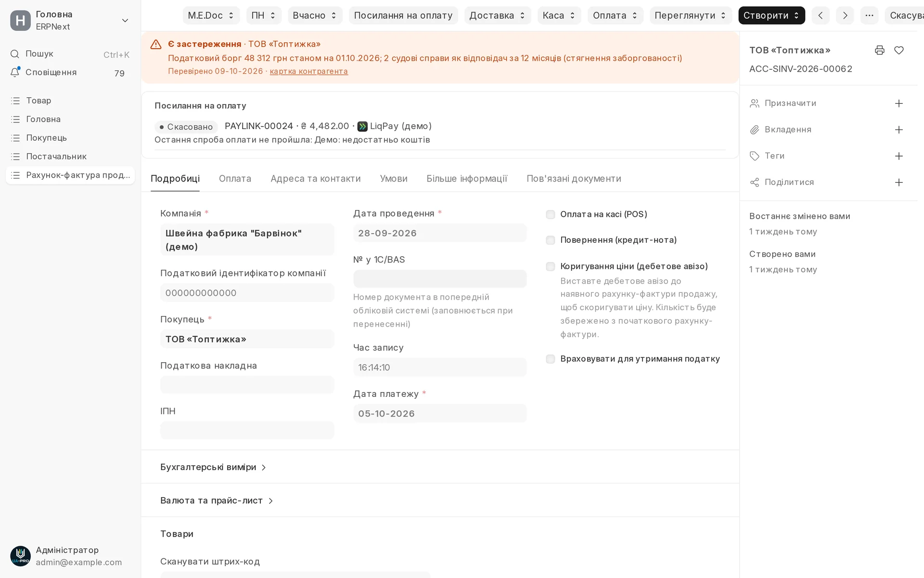Viewport: 924px width, 578px height.
Task: Open the M.E.Doc dropdown
Action: click(x=211, y=15)
